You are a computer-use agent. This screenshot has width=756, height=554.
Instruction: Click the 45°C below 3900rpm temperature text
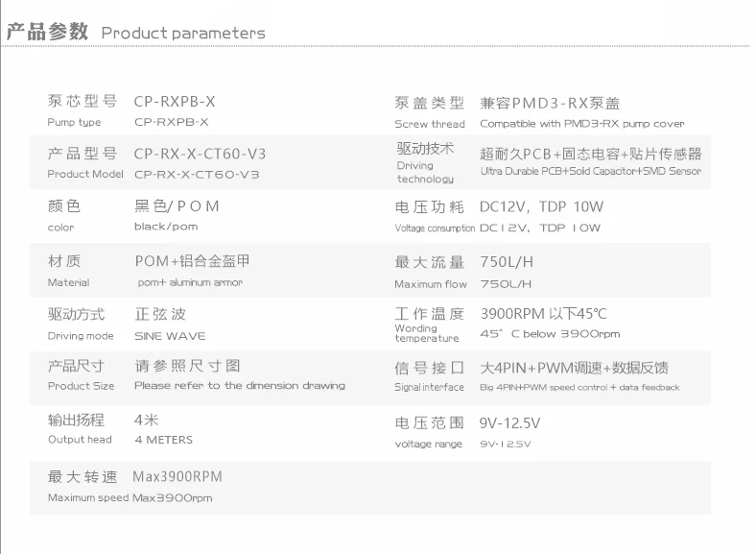pos(550,334)
